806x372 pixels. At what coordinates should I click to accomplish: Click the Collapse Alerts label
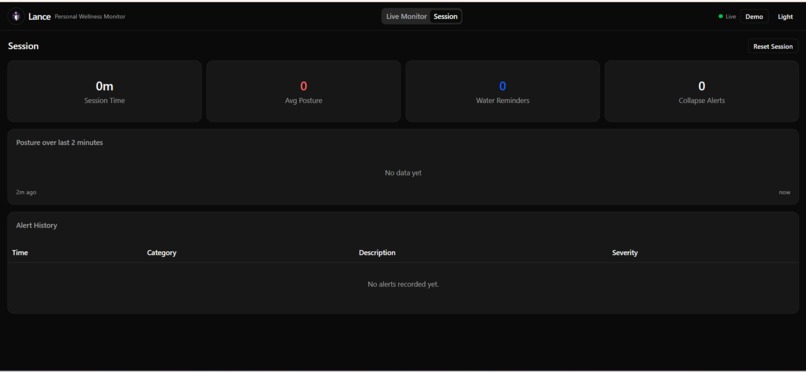(x=701, y=101)
